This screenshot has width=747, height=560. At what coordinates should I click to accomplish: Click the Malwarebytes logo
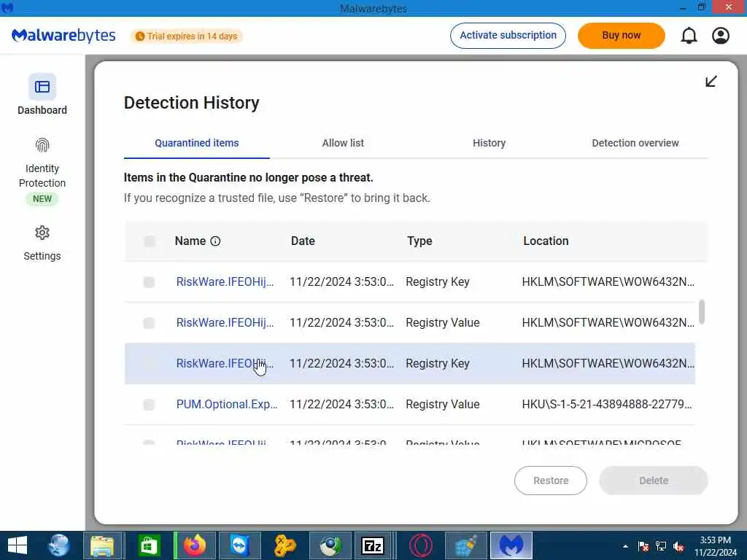63,36
